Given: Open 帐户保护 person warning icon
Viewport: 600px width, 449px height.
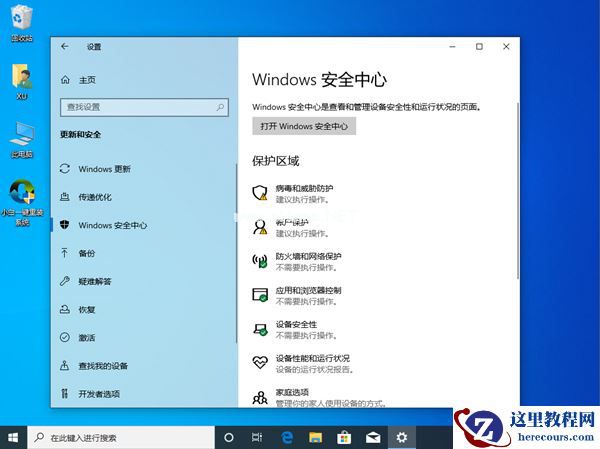Looking at the screenshot, I should click(260, 227).
